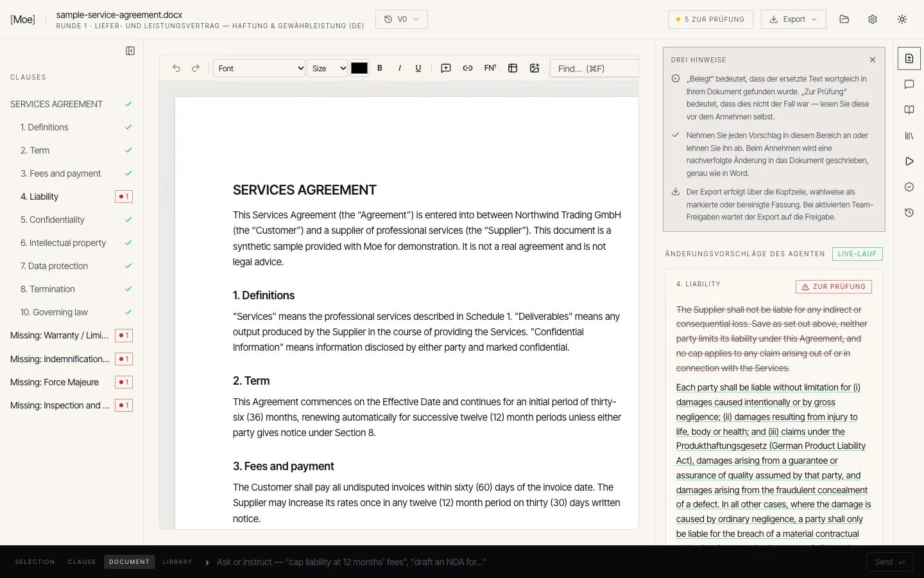Click the play icon in right rail
The width and height of the screenshot is (924, 578).
909,161
